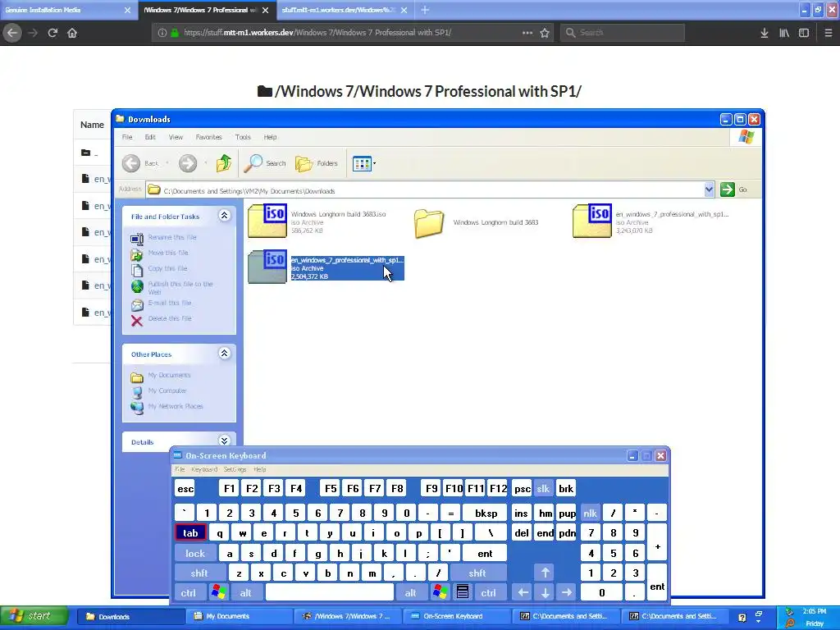840x630 pixels.
Task: Open My Documents in Other Places
Action: tap(169, 375)
